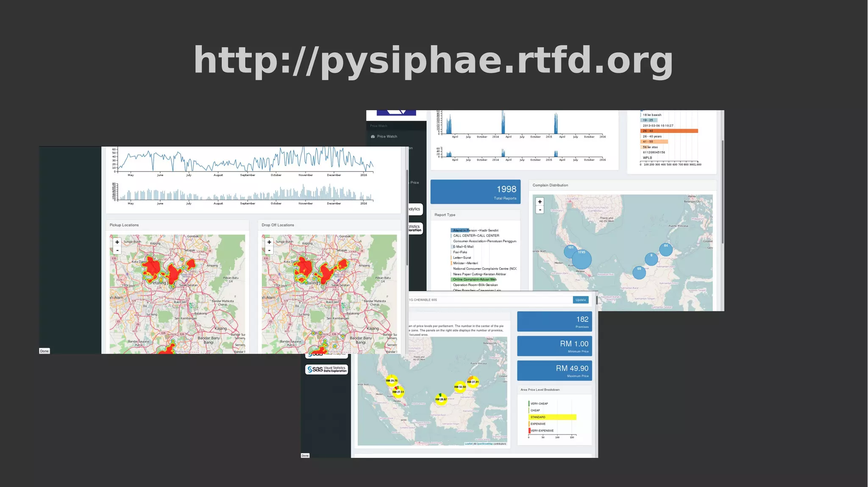Click the Report Type panel heading

445,215
